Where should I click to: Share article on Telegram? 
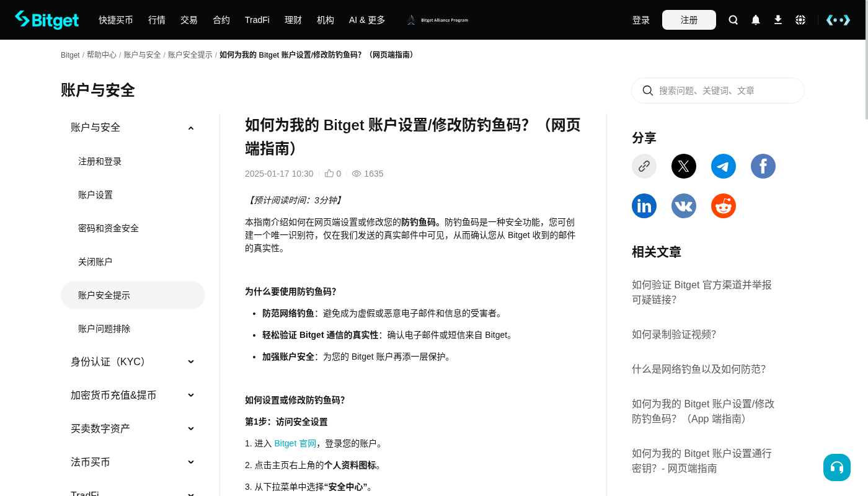[x=724, y=166]
